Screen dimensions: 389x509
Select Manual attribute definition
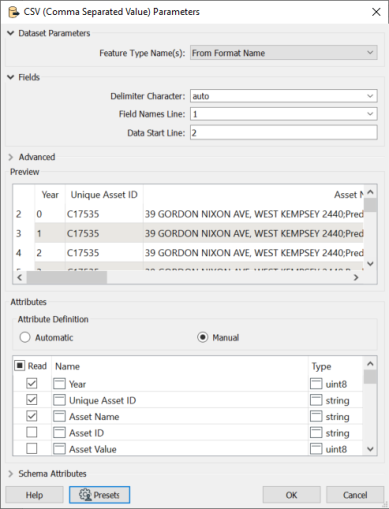pos(203,337)
